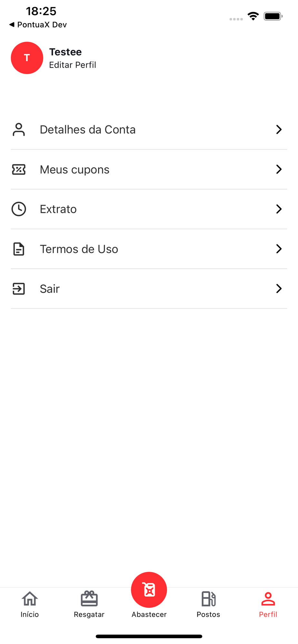Open the Editar Perfil link

73,65
